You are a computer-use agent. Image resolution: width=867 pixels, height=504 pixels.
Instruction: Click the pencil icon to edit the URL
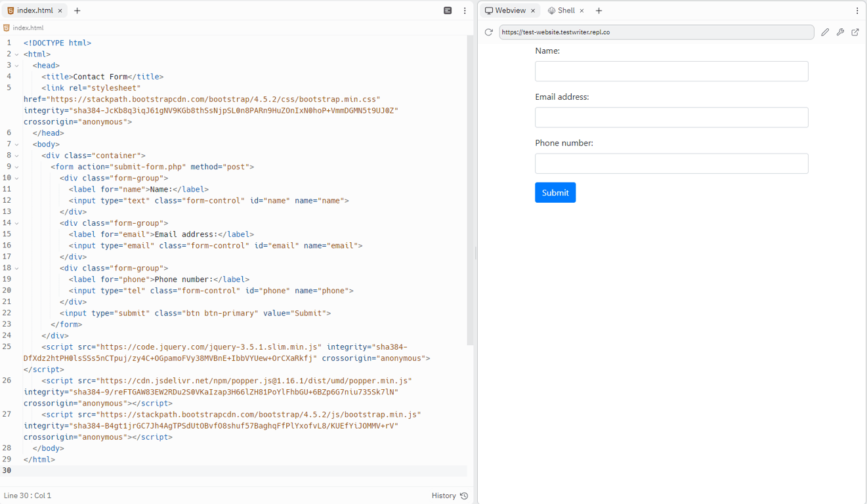[825, 31]
